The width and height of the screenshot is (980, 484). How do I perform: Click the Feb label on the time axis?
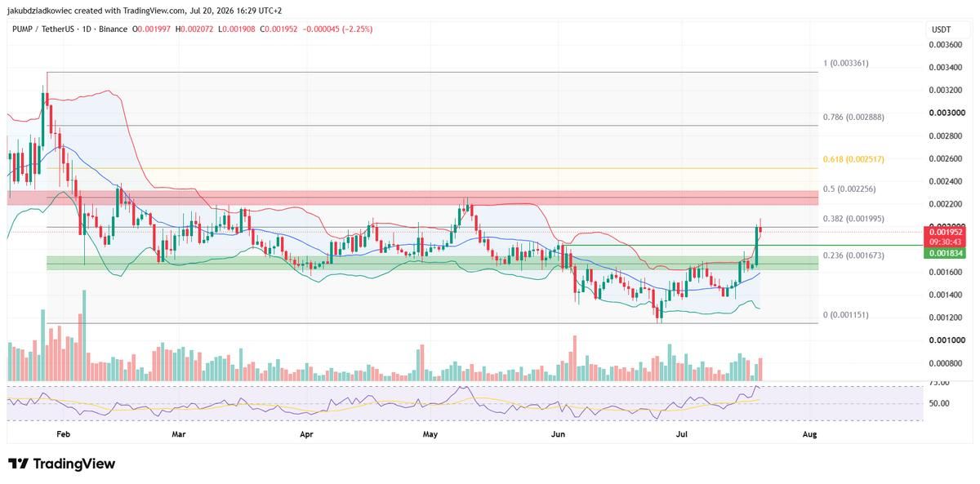point(64,435)
